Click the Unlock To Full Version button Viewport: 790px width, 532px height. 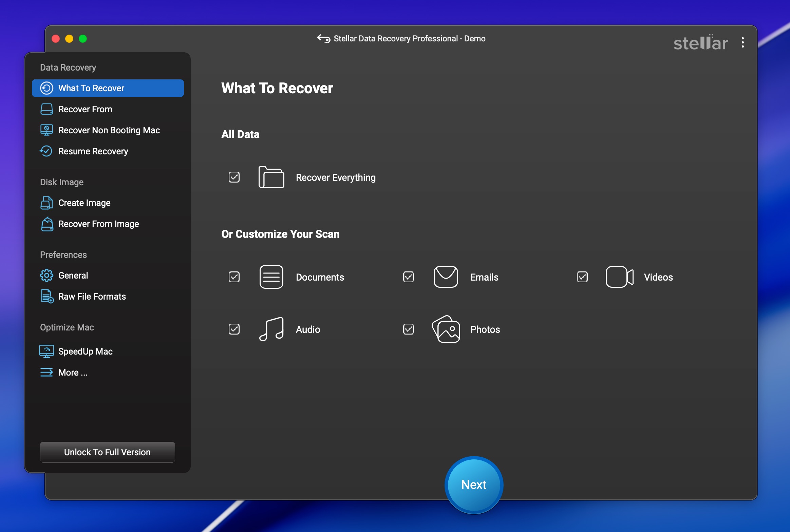tap(107, 452)
